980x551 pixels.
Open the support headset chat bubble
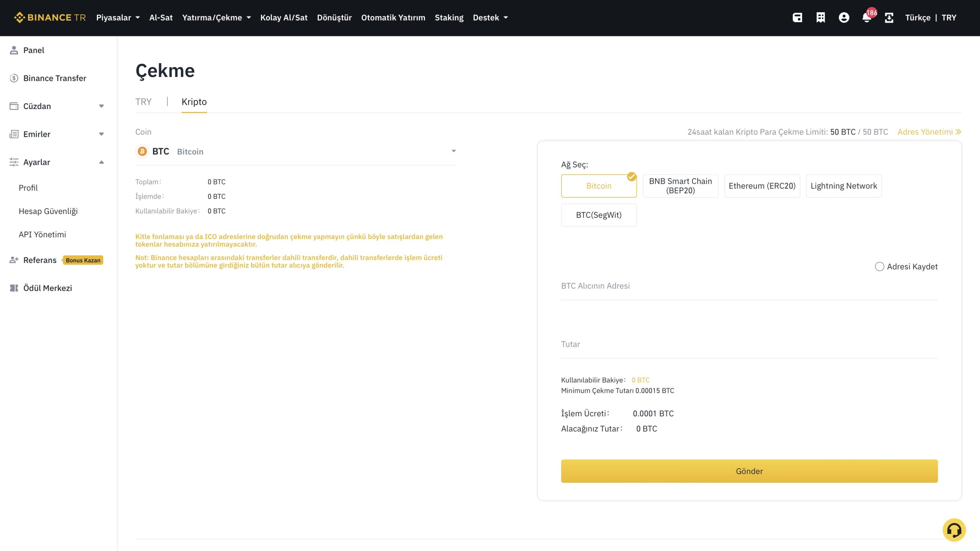tap(954, 530)
